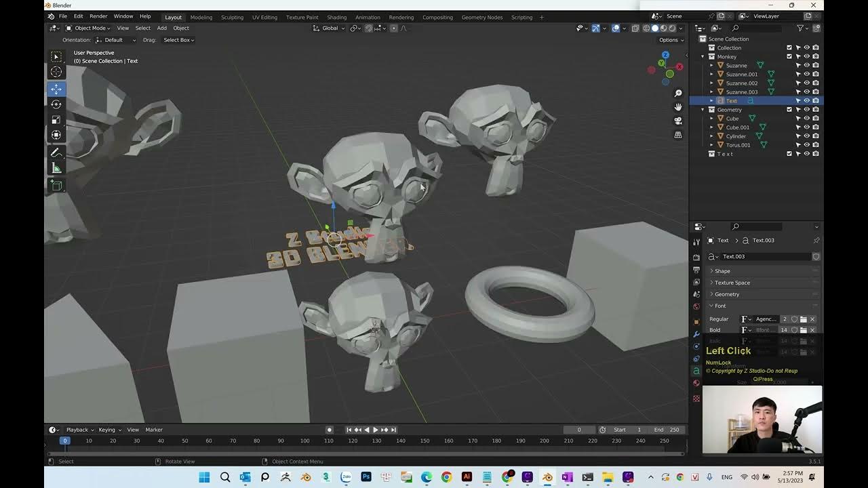Open the View Layer properties tab icon

(696, 282)
